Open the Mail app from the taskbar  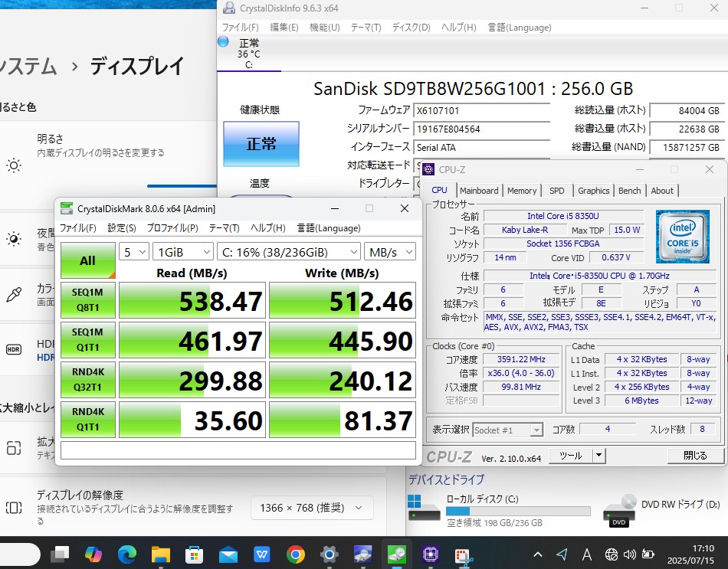point(228,554)
